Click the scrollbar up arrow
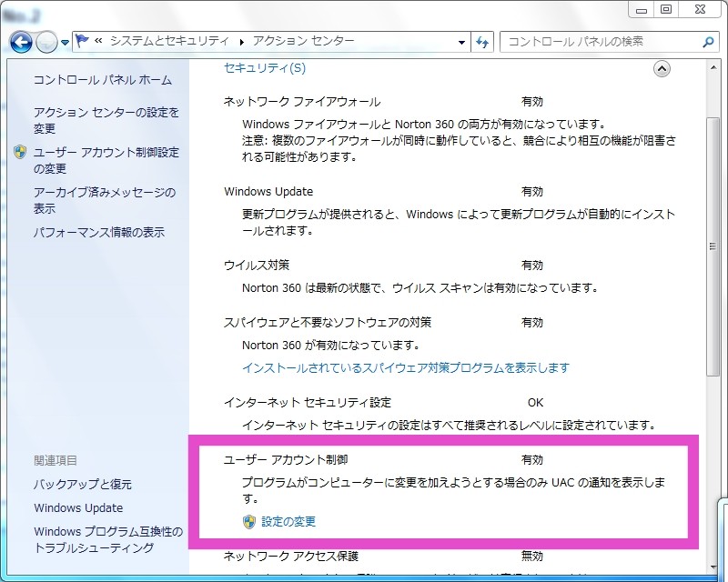Viewport: 728px width, 582px height. (713, 68)
